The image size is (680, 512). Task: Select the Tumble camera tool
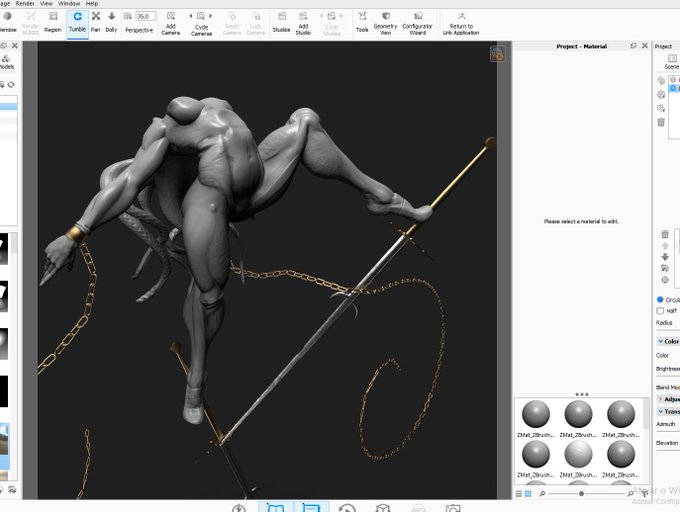[x=77, y=23]
